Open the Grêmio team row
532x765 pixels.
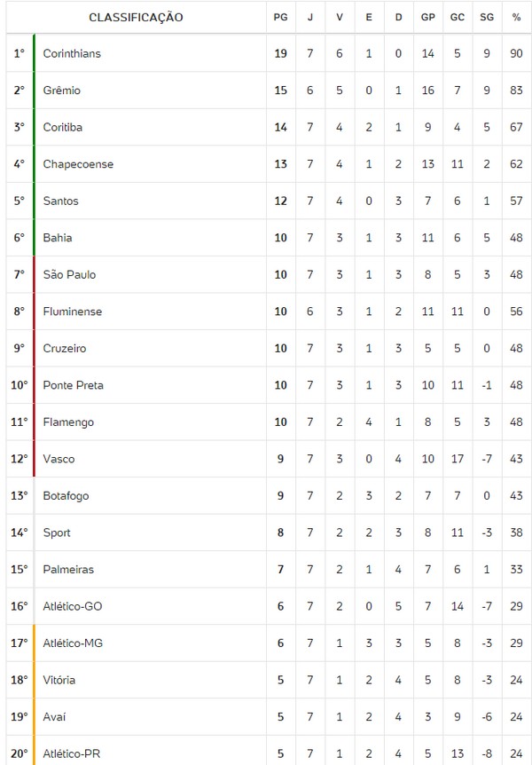tap(61, 91)
